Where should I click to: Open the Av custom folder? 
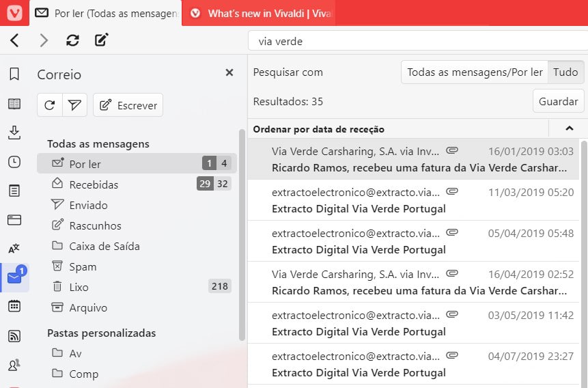tap(137, 353)
